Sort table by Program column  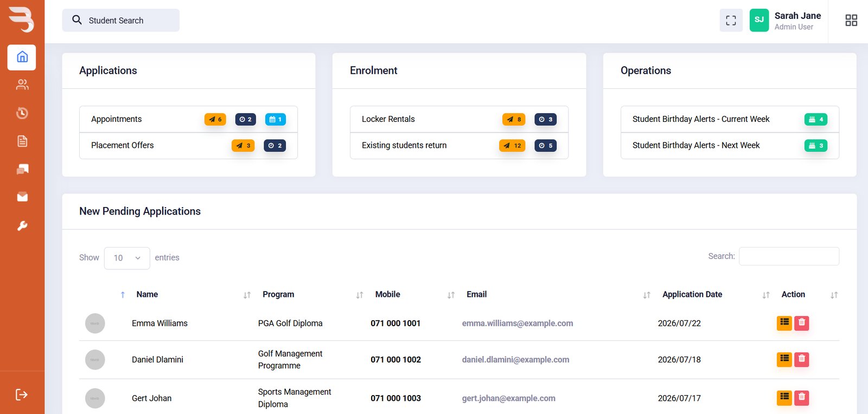(278, 294)
